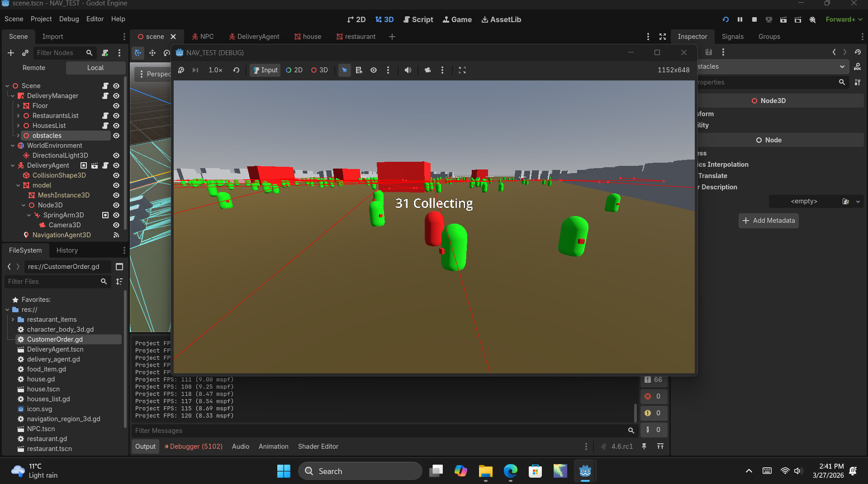Mute game audio in debug window
The image size is (868, 484).
click(408, 70)
